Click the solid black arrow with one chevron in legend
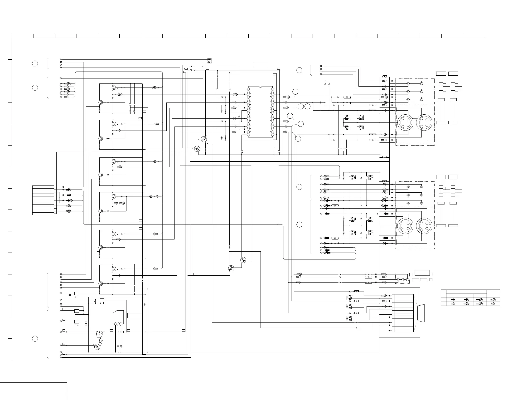 click(x=466, y=300)
